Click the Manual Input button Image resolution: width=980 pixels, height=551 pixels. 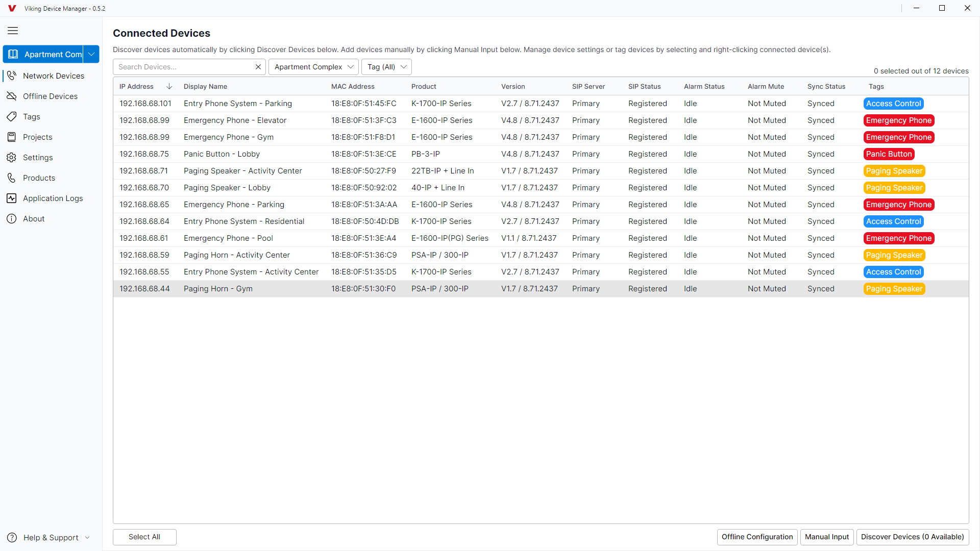pos(826,537)
